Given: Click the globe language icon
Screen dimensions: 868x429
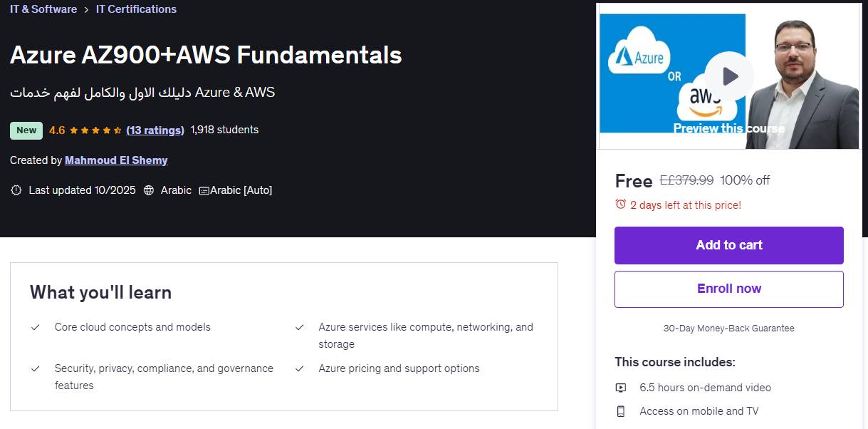Looking at the screenshot, I should pyautogui.click(x=149, y=190).
